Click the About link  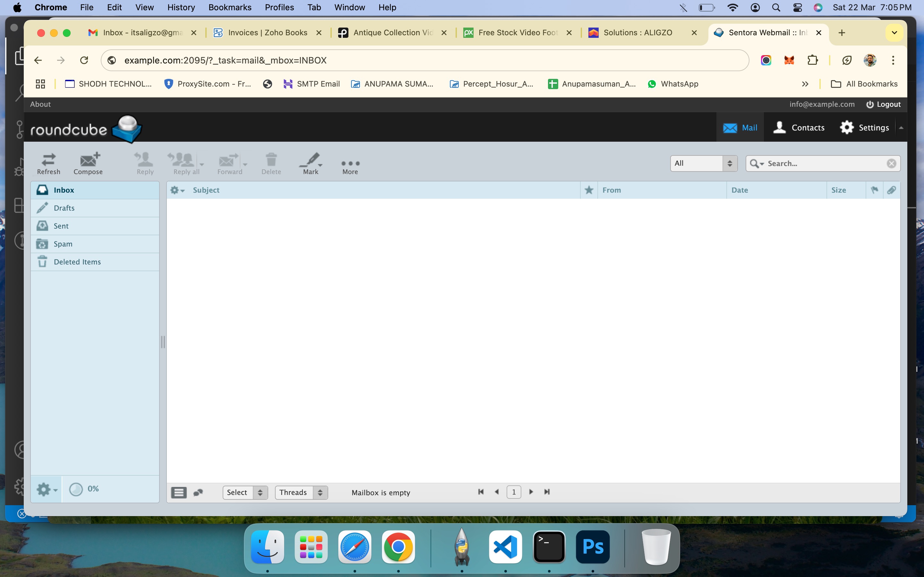click(40, 104)
